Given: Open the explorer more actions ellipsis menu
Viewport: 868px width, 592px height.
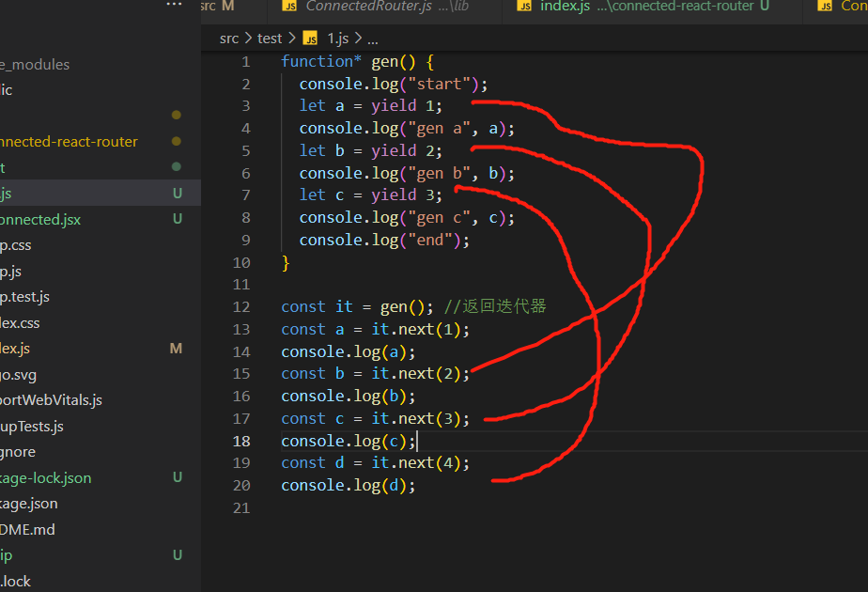Looking at the screenshot, I should [174, 5].
